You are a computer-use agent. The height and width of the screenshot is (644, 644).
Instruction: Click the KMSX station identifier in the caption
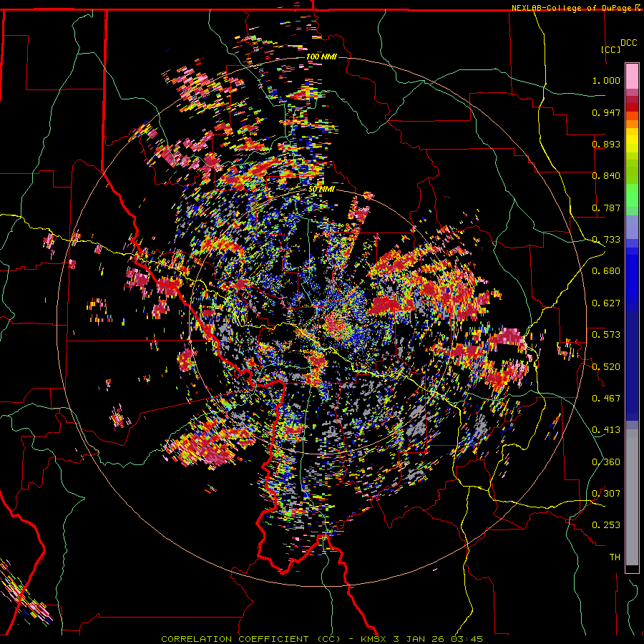(374, 639)
